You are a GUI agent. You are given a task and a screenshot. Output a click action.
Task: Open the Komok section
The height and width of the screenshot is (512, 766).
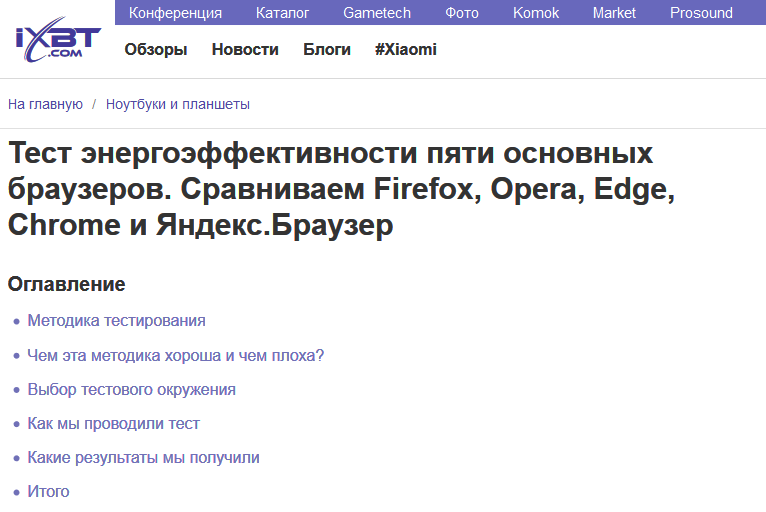point(536,13)
